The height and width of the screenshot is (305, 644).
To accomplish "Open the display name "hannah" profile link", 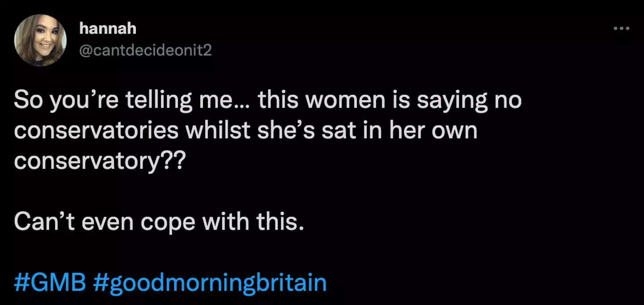I will point(107,29).
